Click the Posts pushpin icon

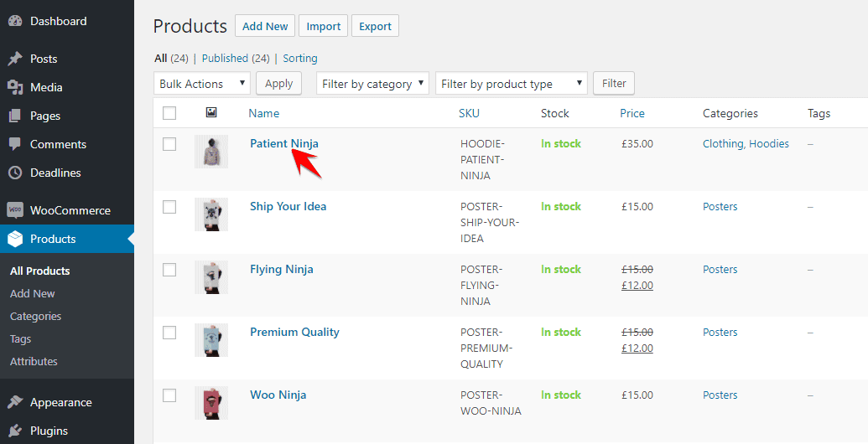tap(15, 59)
